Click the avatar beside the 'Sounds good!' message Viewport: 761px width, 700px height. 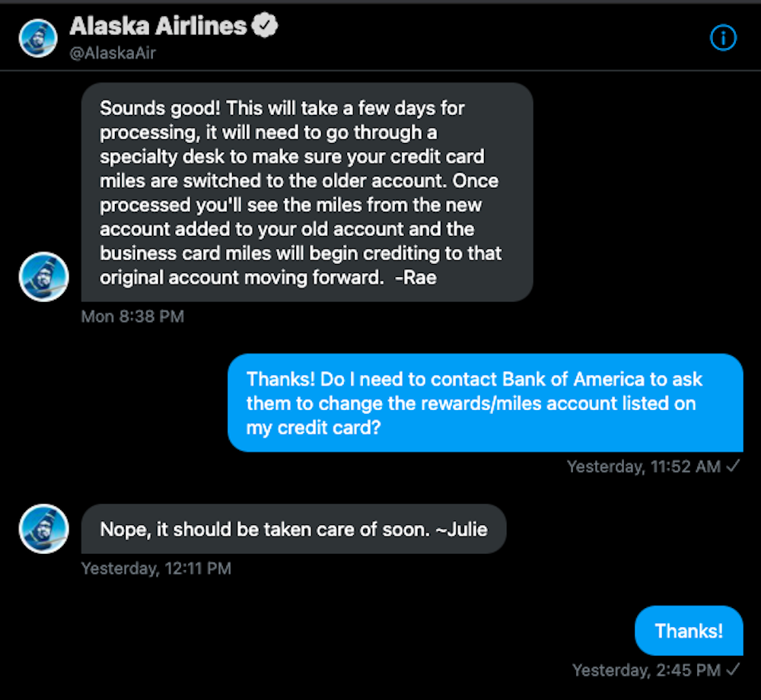[x=43, y=278]
